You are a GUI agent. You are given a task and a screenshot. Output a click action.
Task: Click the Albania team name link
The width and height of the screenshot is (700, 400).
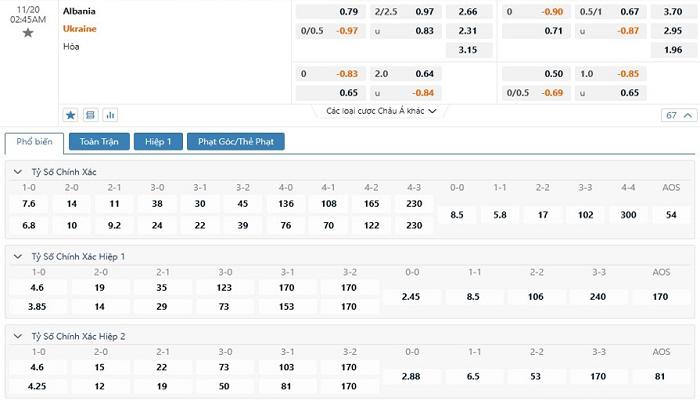[x=79, y=11]
